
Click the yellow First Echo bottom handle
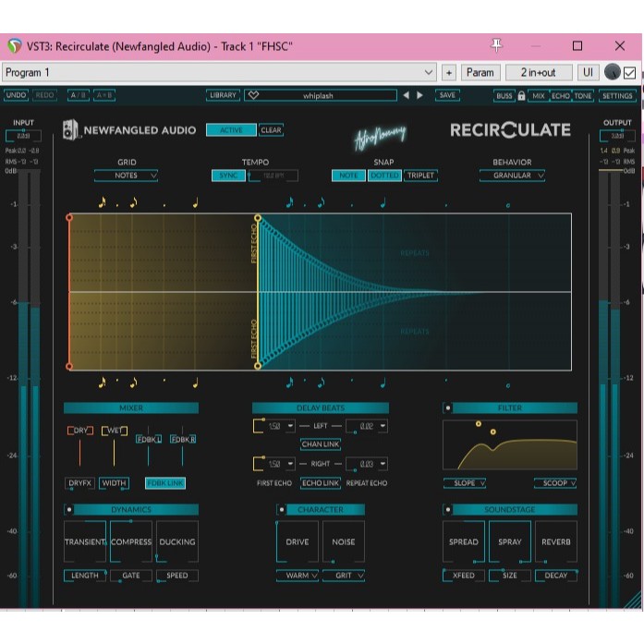pos(258,366)
